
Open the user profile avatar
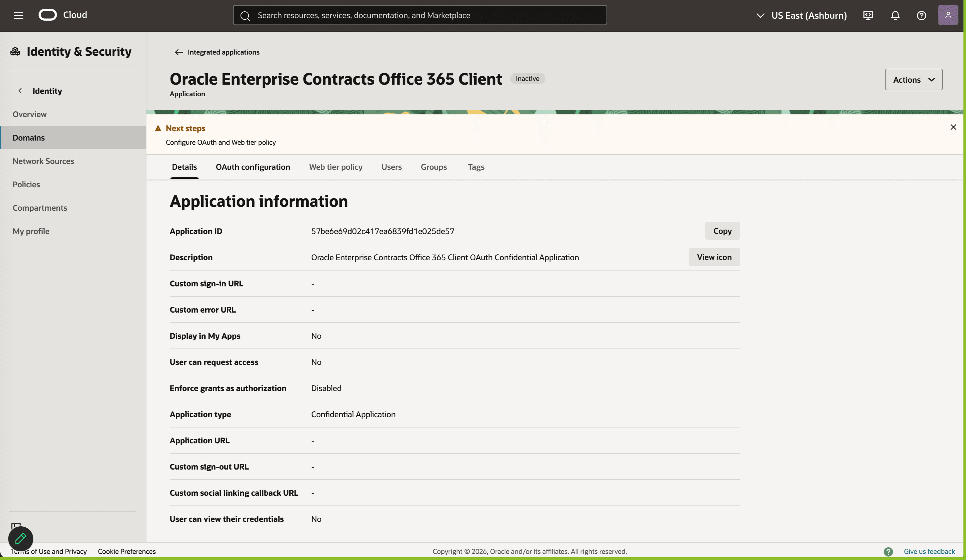pyautogui.click(x=948, y=15)
